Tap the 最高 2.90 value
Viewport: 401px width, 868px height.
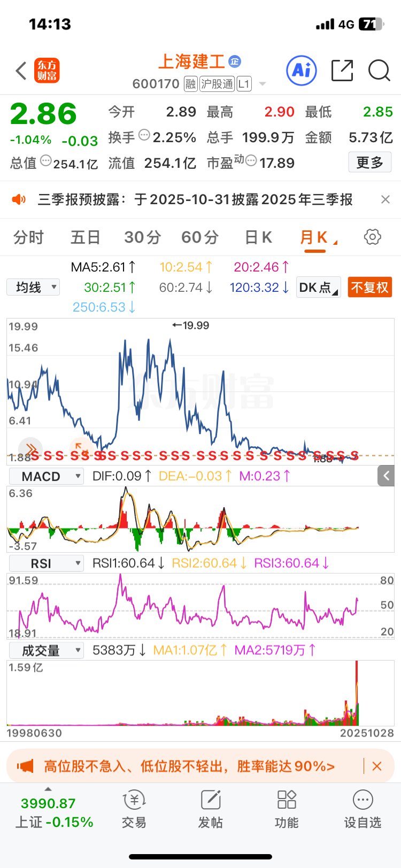pos(280,112)
